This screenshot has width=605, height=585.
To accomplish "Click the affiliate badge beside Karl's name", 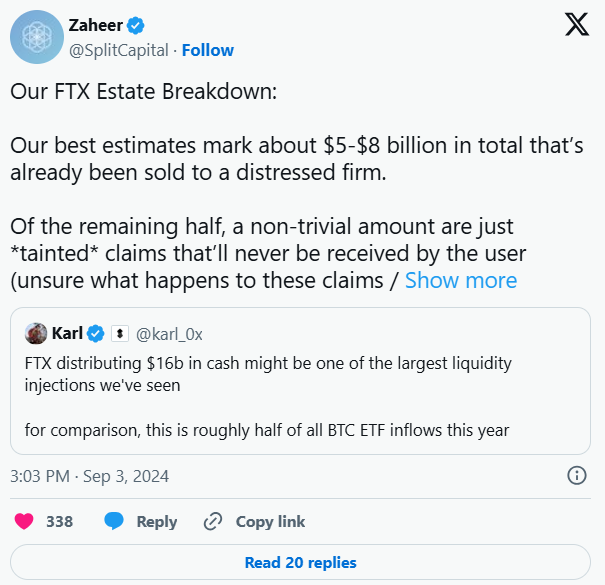I will pyautogui.click(x=117, y=333).
